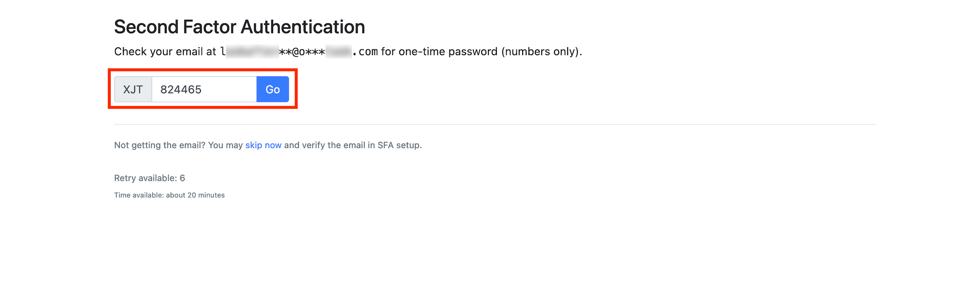
Task: Click the "(numbers only)" hint text
Action: click(541, 52)
